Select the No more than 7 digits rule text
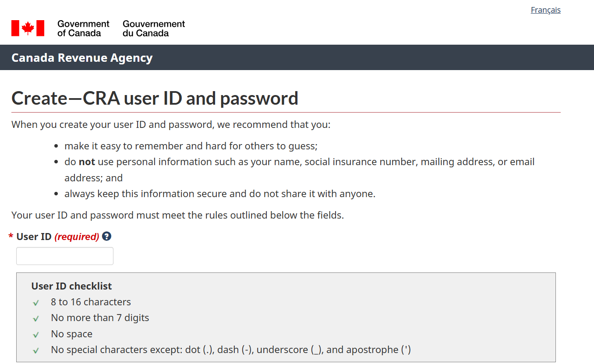This screenshot has width=594, height=364. click(100, 318)
